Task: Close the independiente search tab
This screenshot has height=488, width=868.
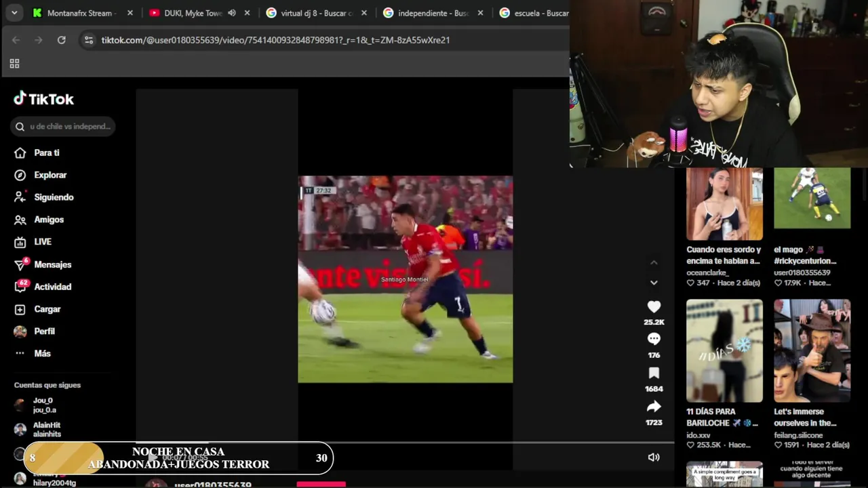Action: 481,13
